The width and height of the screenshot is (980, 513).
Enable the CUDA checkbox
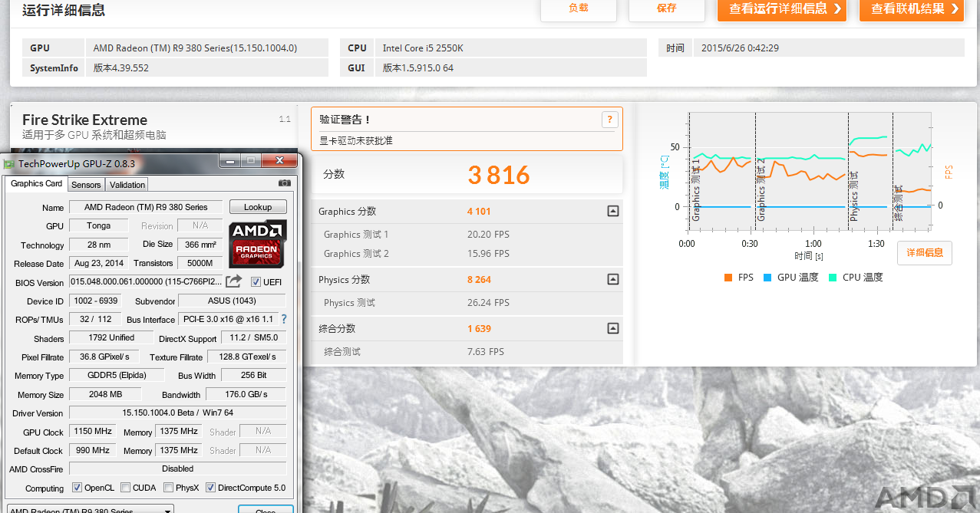pyautogui.click(x=126, y=488)
